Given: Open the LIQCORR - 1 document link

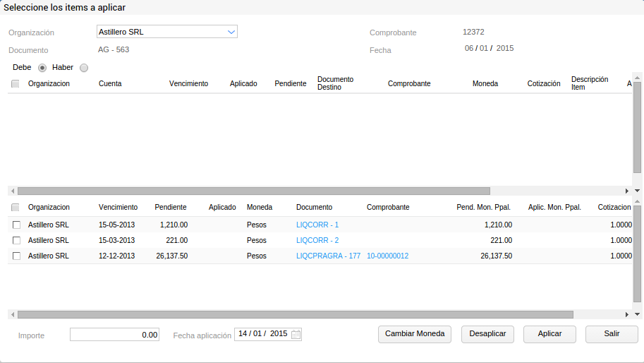Looking at the screenshot, I should 317,225.
